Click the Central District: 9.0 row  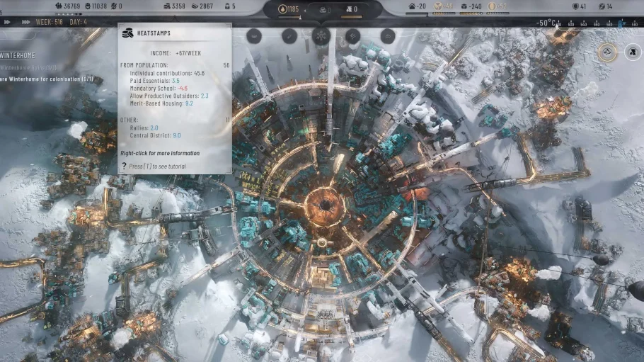155,135
